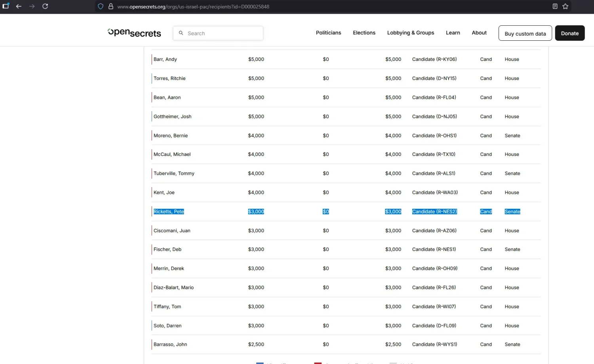Click Candidate (R-WA03) cell
The width and height of the screenshot is (594, 364).
point(435,192)
